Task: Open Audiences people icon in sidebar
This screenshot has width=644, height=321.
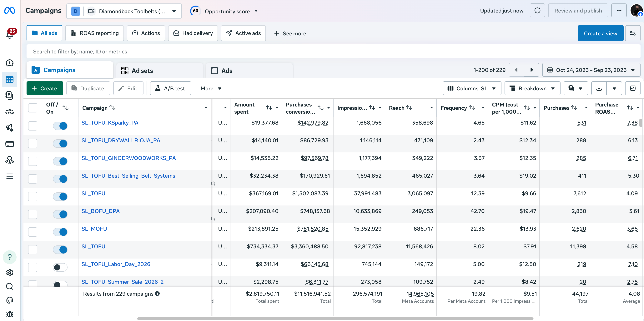Action: (x=9, y=112)
